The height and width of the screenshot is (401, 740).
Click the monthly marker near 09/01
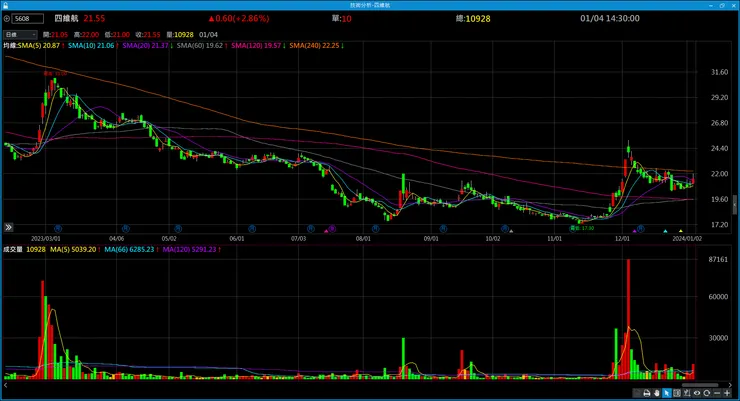[443, 229]
